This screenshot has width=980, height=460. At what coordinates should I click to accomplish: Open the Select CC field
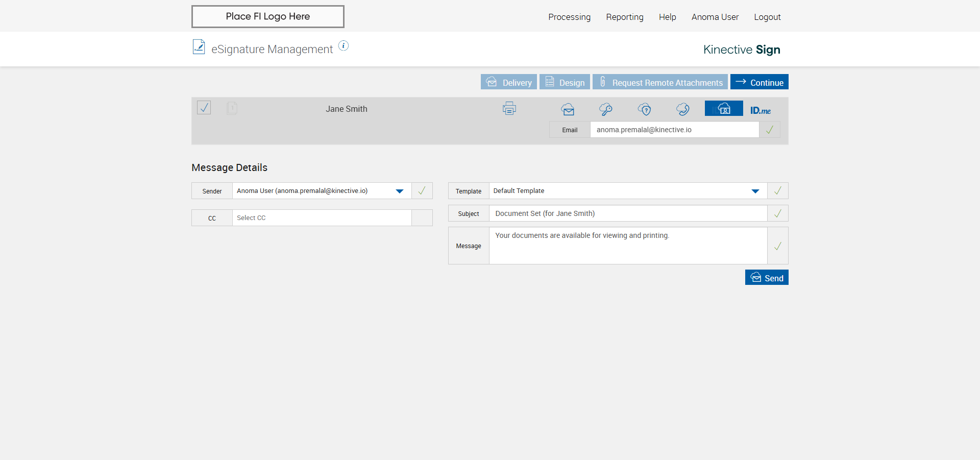click(x=322, y=218)
